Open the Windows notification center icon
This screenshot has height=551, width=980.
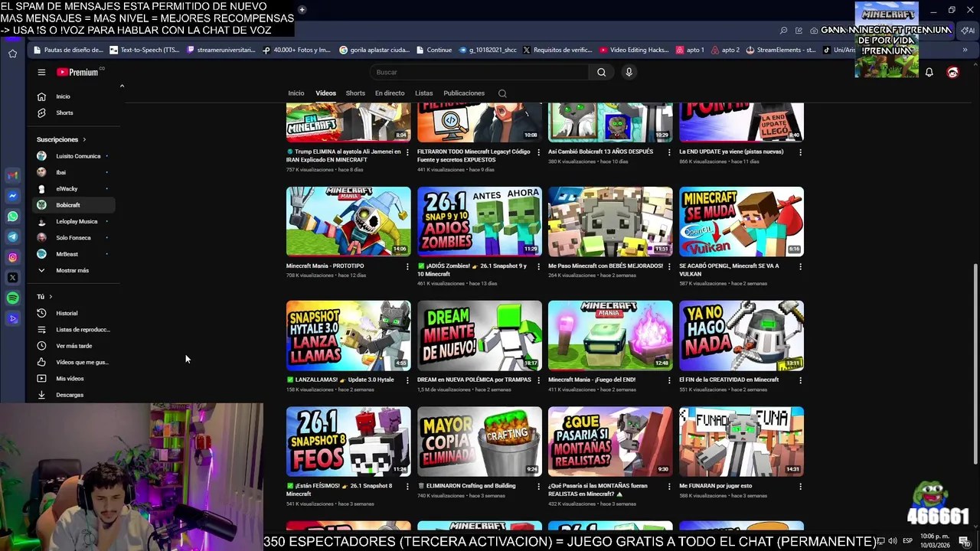pos(965,541)
